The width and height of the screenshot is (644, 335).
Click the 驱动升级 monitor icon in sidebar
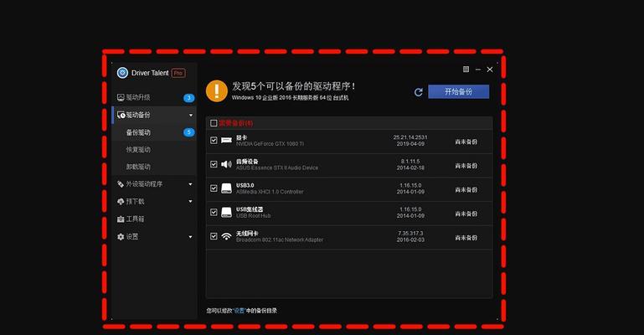121,97
